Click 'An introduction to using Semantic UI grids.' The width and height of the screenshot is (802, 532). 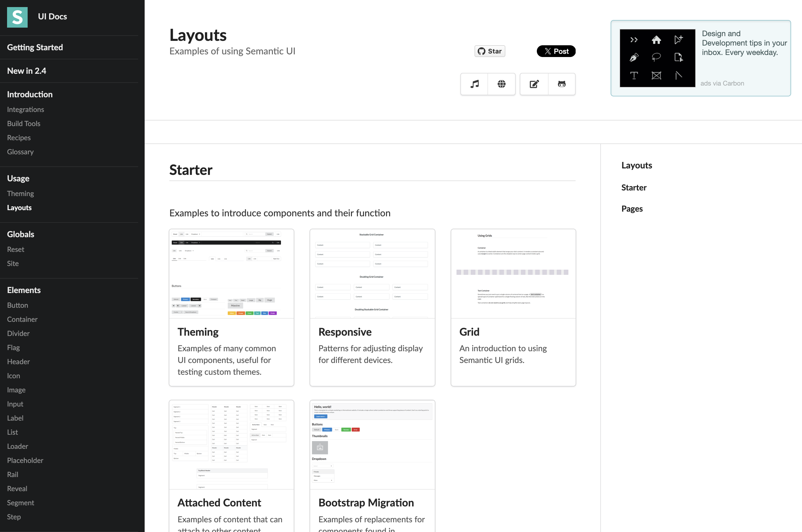(503, 354)
